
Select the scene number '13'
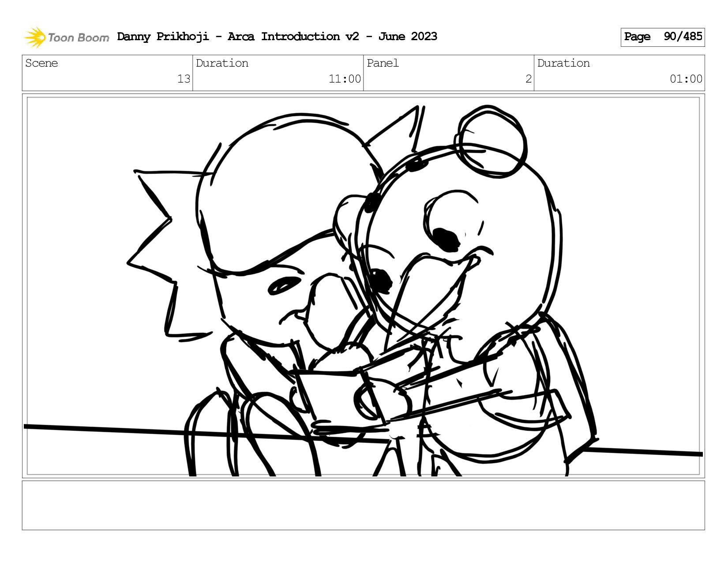[x=184, y=79]
